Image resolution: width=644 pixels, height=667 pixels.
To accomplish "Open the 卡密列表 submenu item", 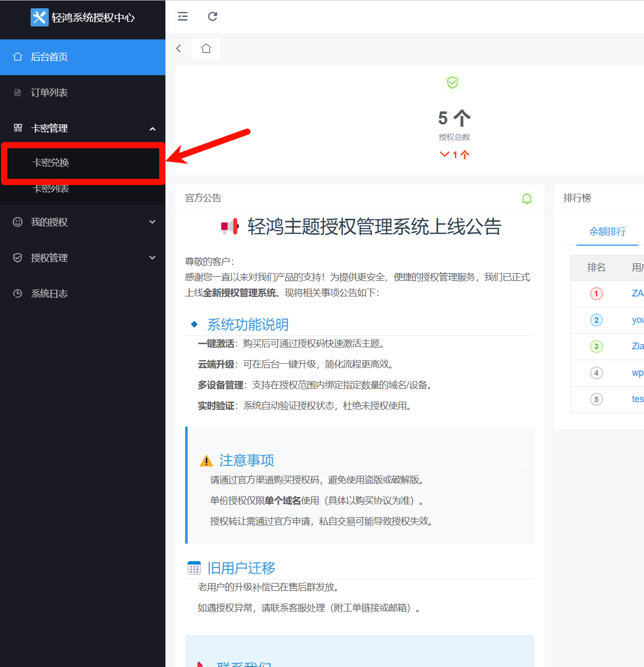I will (51, 189).
